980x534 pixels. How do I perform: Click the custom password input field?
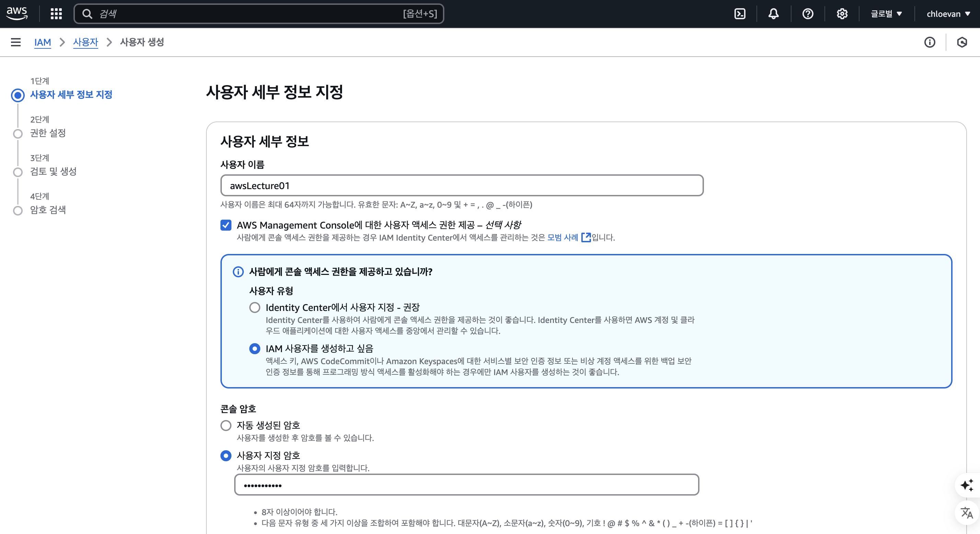click(x=466, y=485)
